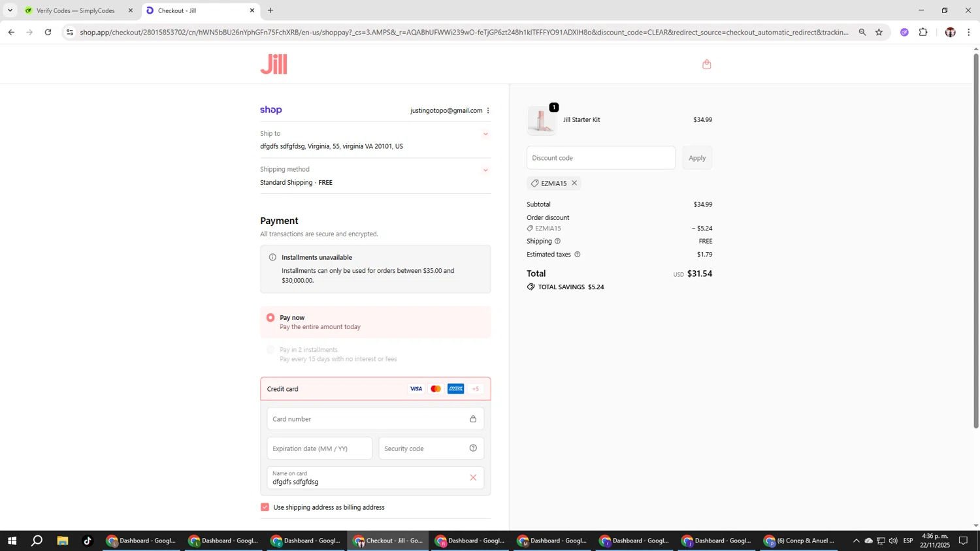Select the Checkout - Jill tab
Viewport: 980px width, 551px height.
coord(201,10)
